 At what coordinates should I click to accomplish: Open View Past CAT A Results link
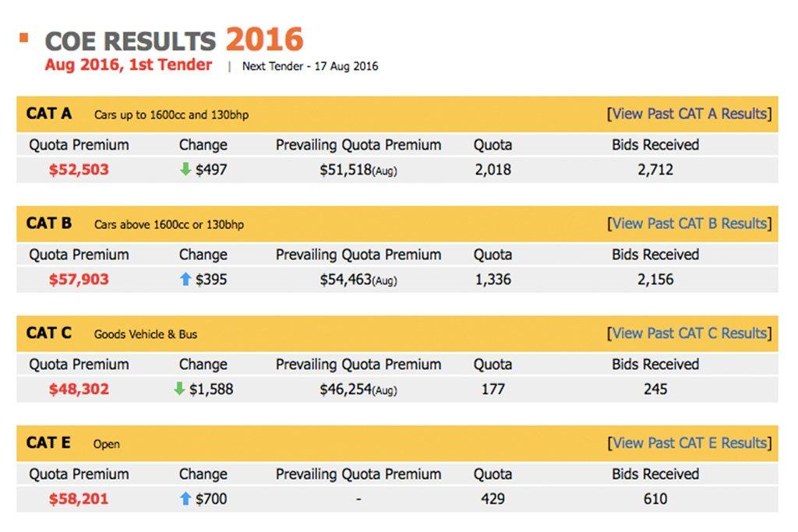click(x=689, y=114)
